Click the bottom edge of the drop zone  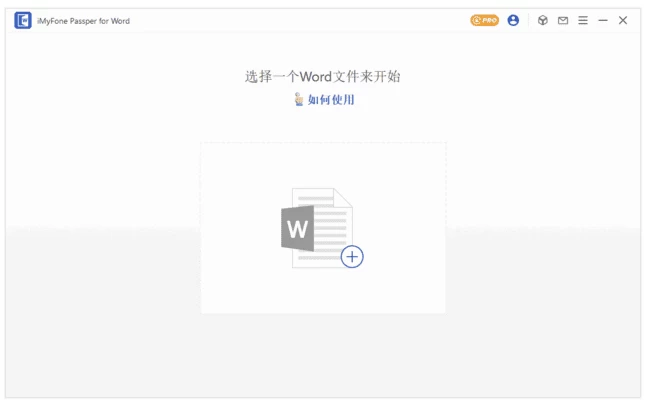(323, 313)
